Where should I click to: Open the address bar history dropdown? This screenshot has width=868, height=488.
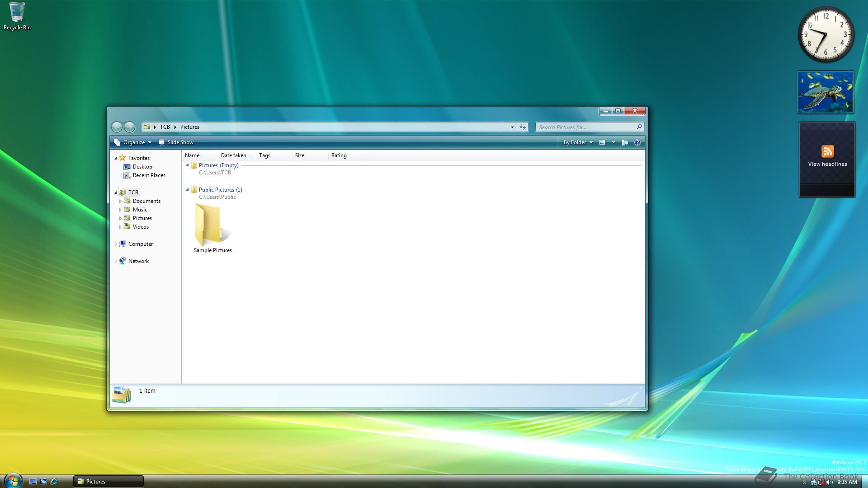pyautogui.click(x=512, y=127)
